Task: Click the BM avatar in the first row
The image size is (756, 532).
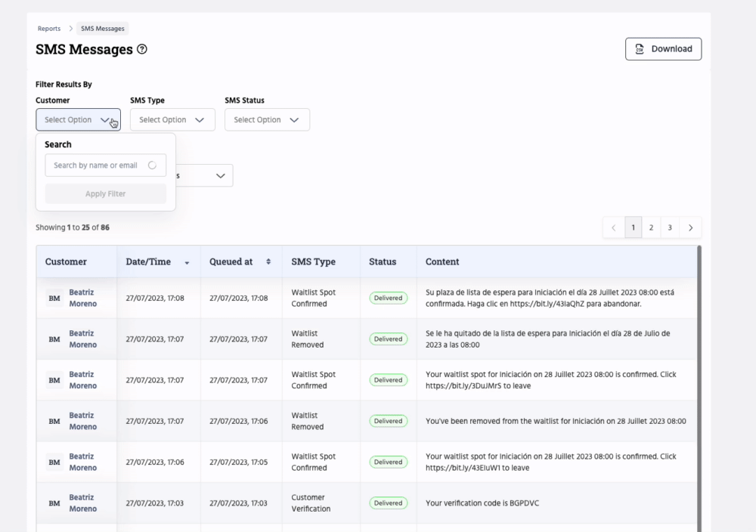Action: pos(54,298)
